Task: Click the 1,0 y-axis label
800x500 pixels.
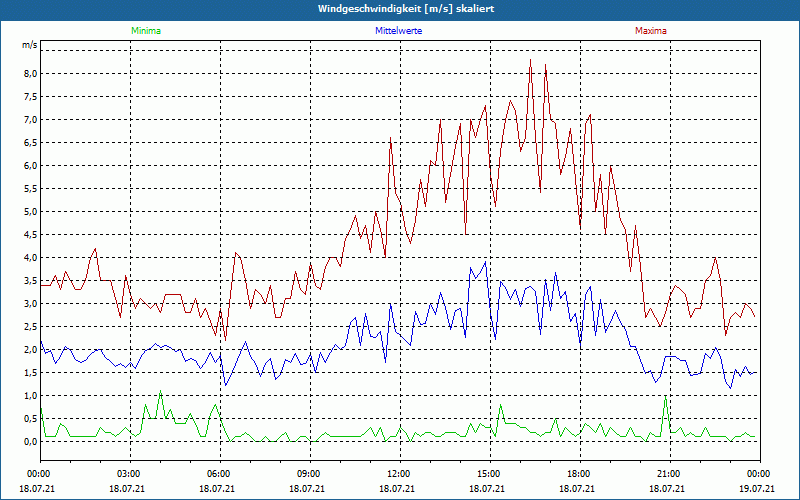Action: pyautogui.click(x=31, y=395)
